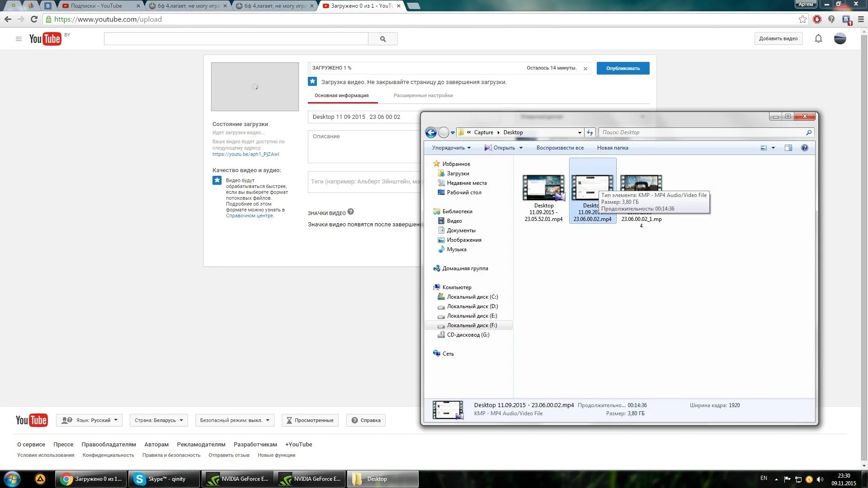Click the Описание description field

[364, 146]
